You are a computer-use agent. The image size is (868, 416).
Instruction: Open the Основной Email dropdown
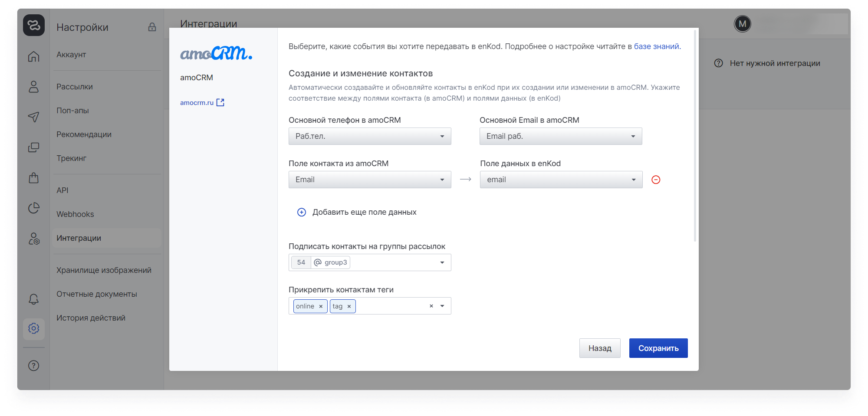561,136
